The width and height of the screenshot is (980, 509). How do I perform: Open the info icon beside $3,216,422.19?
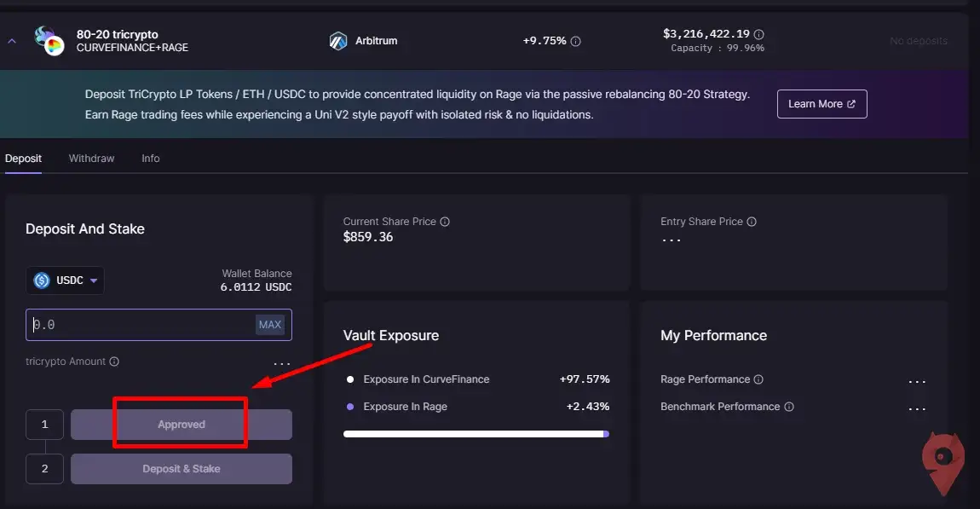[758, 34]
